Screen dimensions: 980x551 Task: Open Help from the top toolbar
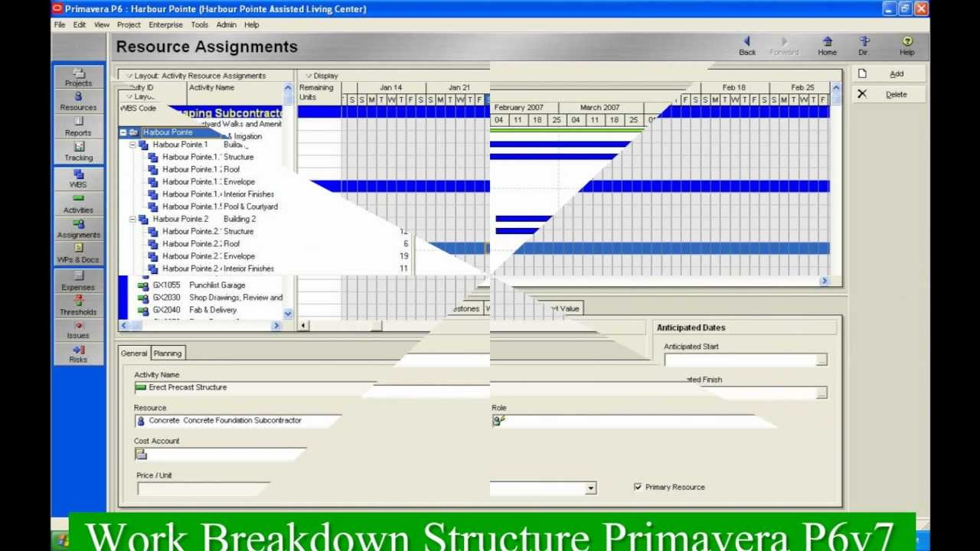click(x=907, y=47)
